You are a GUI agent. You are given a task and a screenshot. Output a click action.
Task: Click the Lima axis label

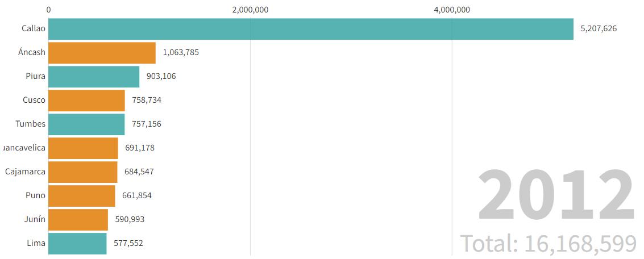36,243
